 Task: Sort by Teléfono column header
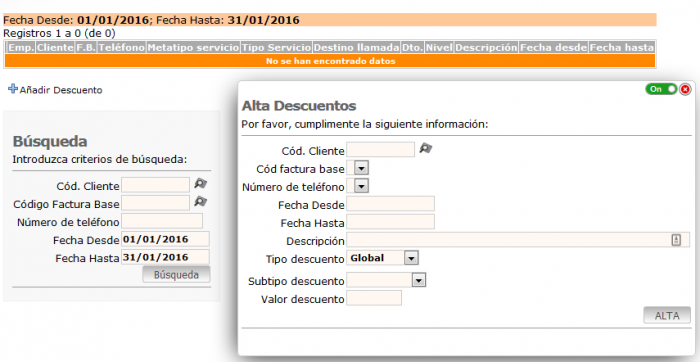tap(121, 47)
